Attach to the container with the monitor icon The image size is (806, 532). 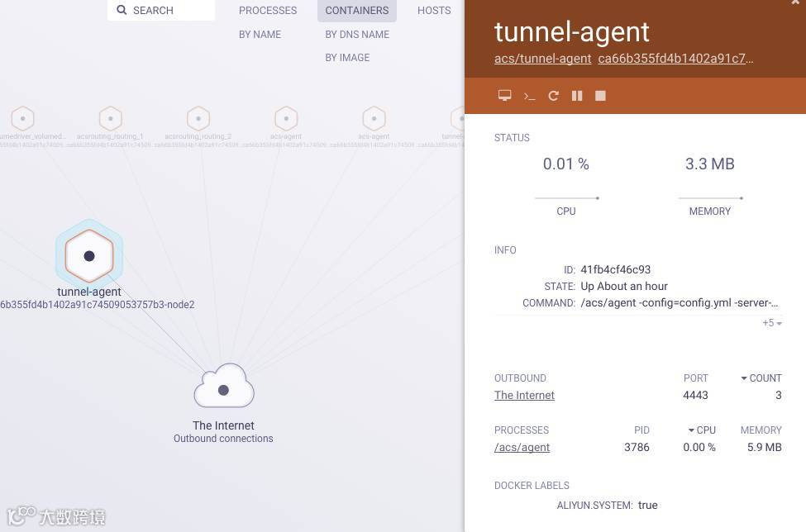pos(504,96)
